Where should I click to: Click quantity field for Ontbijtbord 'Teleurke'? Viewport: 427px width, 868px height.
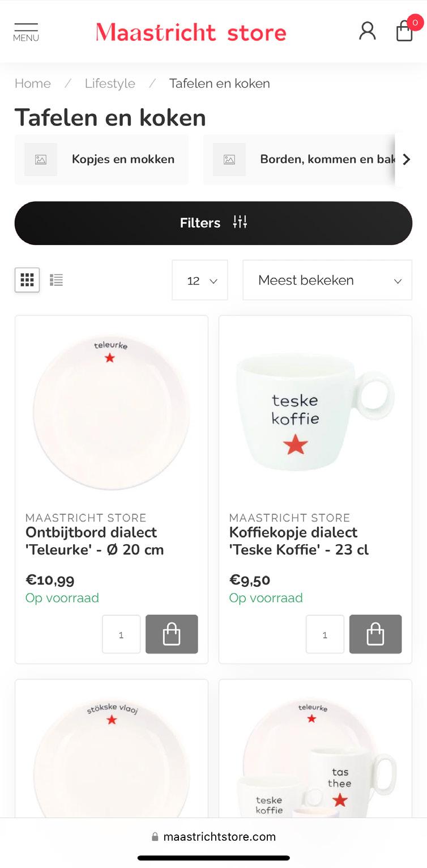click(121, 634)
